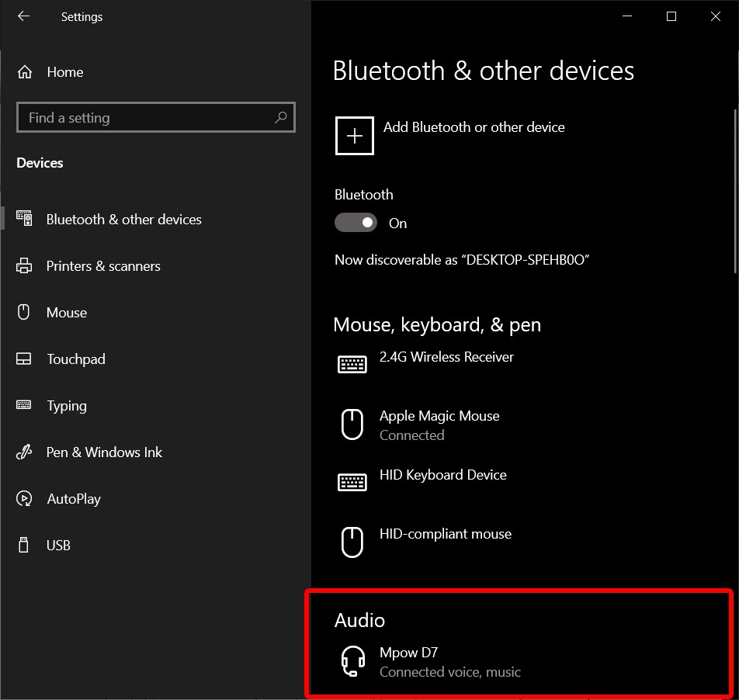Open the USB settings icon
The image size is (739, 700).
tap(24, 545)
